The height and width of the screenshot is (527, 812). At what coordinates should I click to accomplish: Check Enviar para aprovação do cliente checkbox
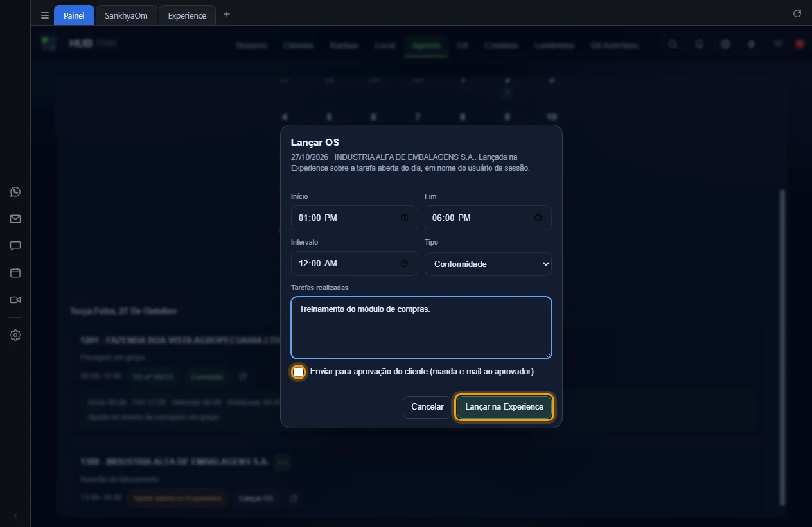click(x=298, y=372)
